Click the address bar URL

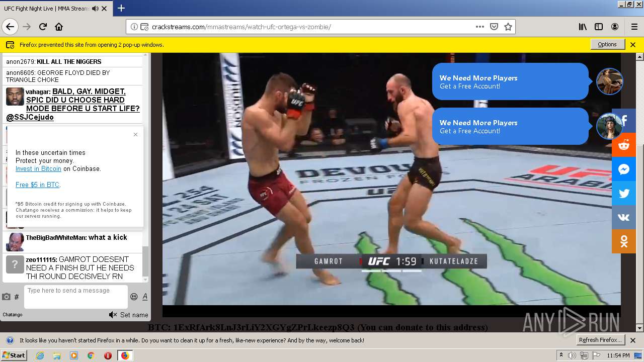(242, 27)
